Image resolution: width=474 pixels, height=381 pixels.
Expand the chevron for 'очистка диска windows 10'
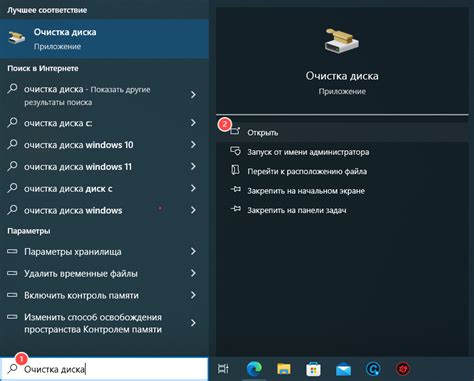click(193, 144)
